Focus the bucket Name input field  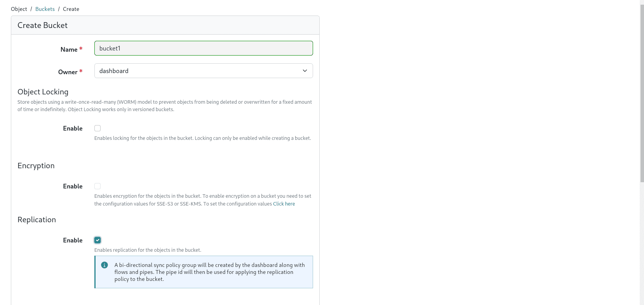point(203,48)
